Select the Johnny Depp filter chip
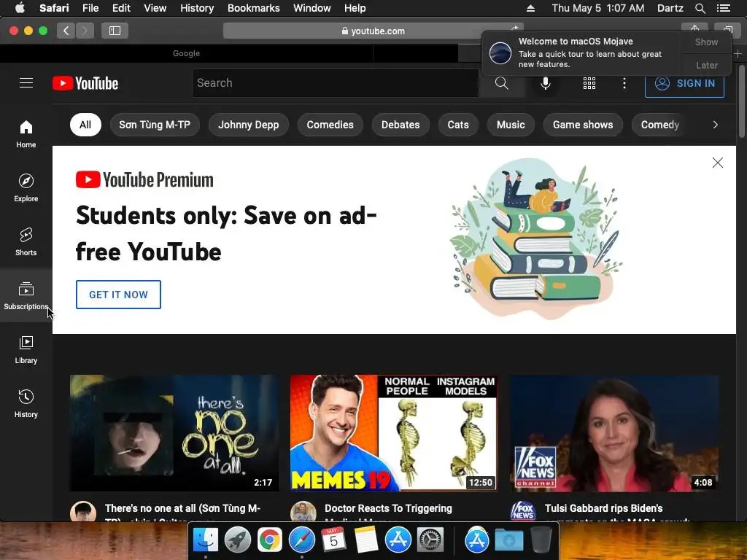The width and height of the screenshot is (747, 560). click(x=248, y=125)
